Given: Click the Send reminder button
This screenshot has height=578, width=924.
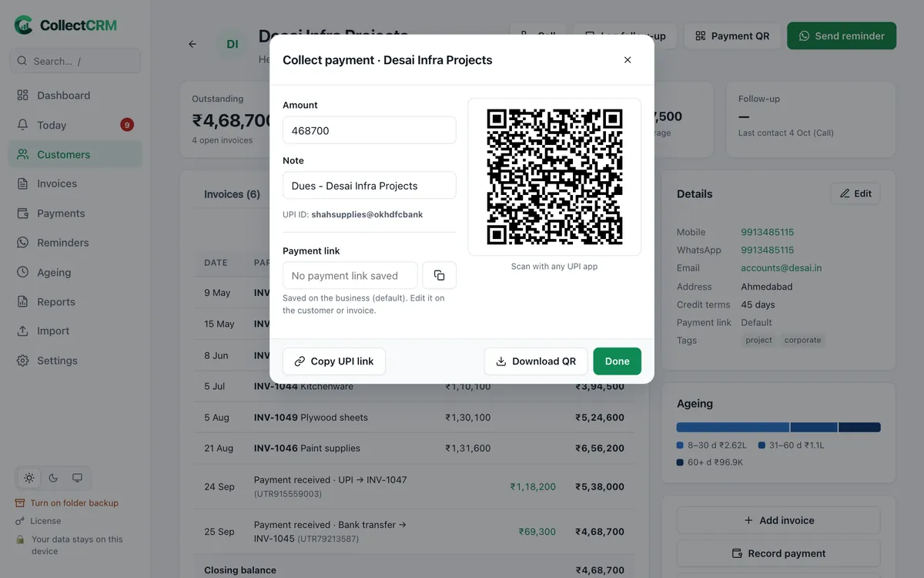Looking at the screenshot, I should (x=842, y=36).
